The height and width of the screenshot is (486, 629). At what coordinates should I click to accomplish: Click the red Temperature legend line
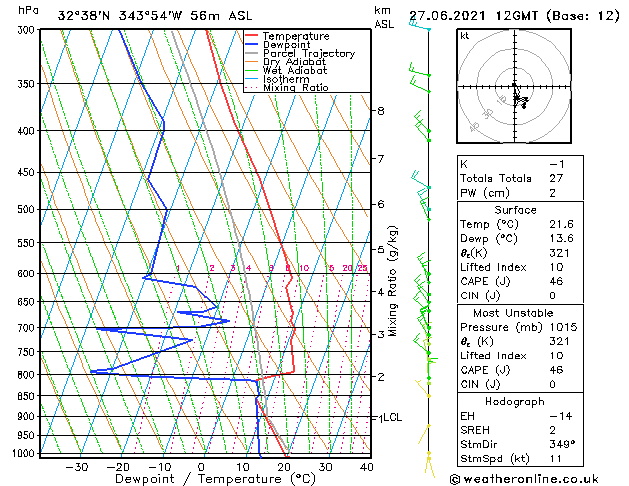[x=251, y=36]
